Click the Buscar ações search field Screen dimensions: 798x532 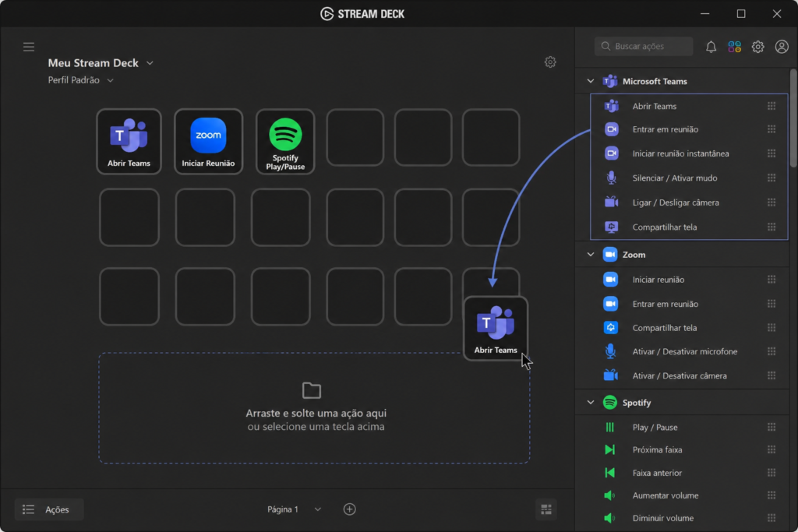643,46
